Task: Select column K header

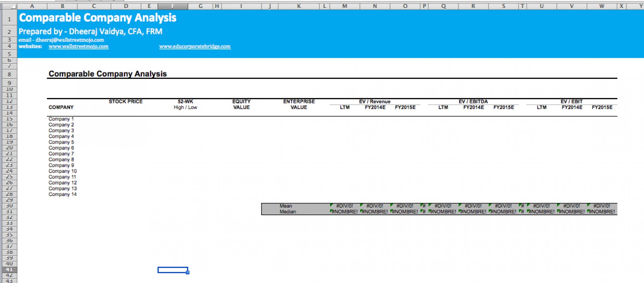Action: pyautogui.click(x=299, y=6)
